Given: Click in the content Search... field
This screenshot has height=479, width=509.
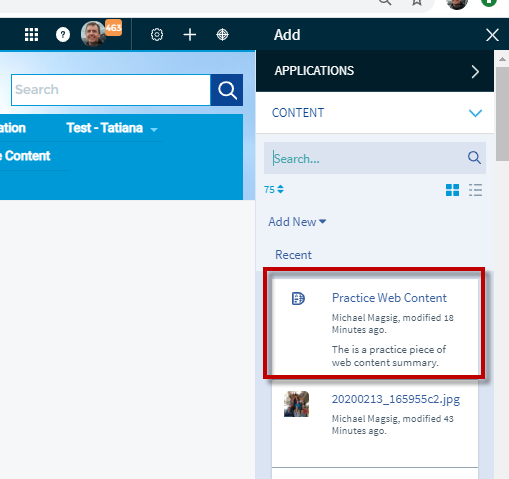Looking at the screenshot, I should point(367,158).
